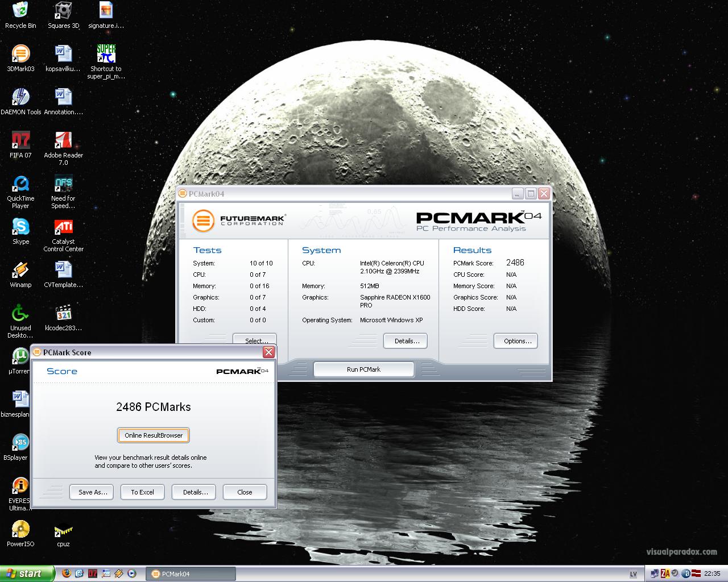Open ATI Catalyst Control Center icon

(63, 235)
